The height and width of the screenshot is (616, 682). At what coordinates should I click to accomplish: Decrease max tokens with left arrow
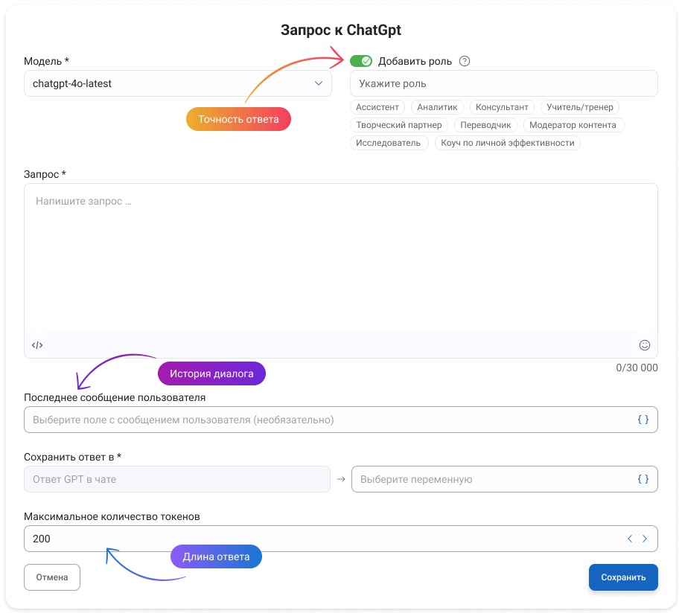pos(630,539)
